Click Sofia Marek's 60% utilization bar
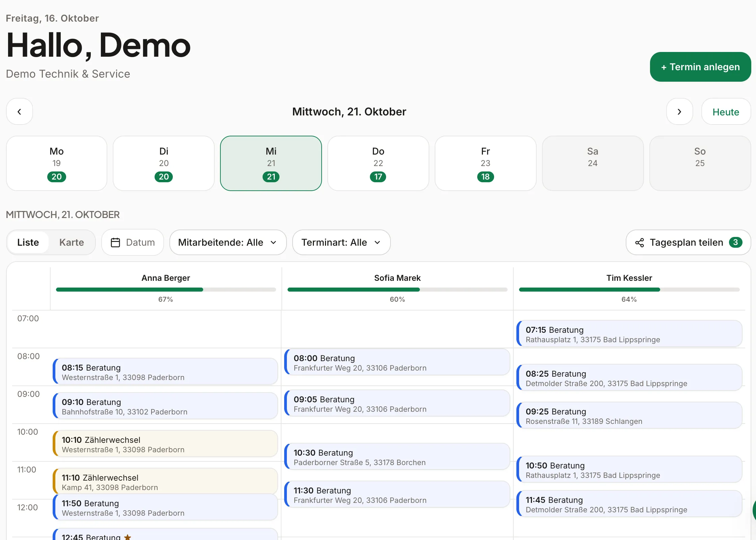The image size is (756, 540). coord(397,290)
